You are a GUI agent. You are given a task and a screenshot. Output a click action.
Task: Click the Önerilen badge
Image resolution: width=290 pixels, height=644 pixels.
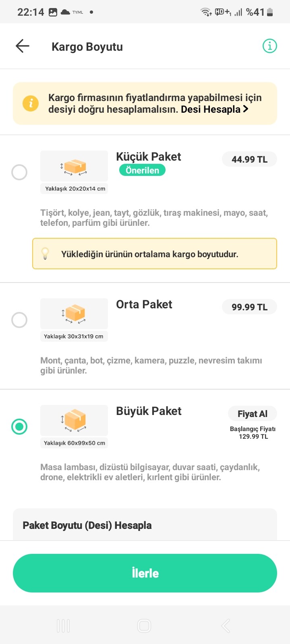pos(142,170)
